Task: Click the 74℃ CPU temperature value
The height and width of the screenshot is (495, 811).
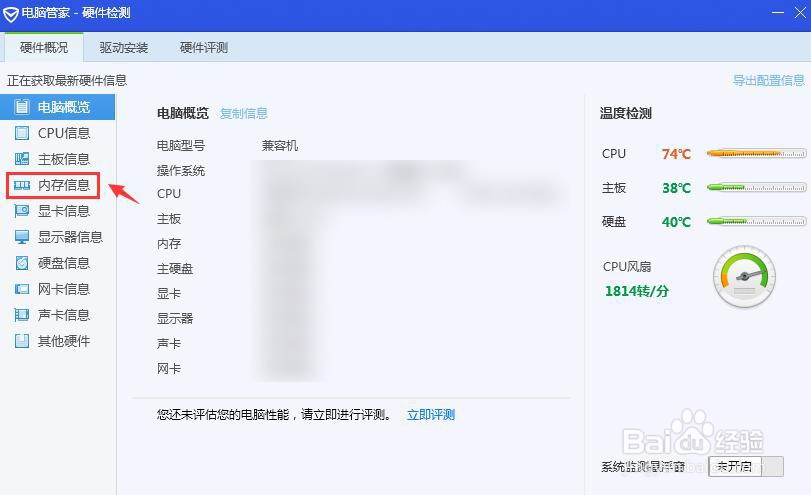Action: pyautogui.click(x=676, y=154)
